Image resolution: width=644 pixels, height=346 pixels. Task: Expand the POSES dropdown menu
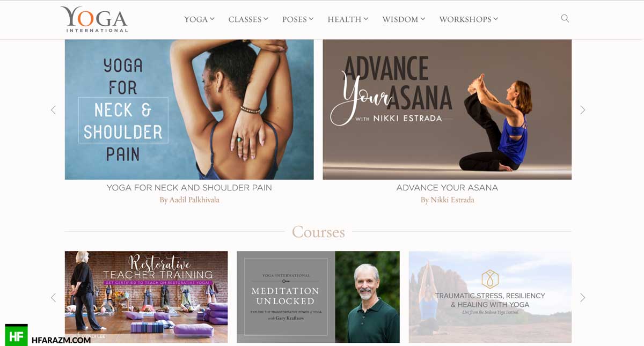pos(298,19)
